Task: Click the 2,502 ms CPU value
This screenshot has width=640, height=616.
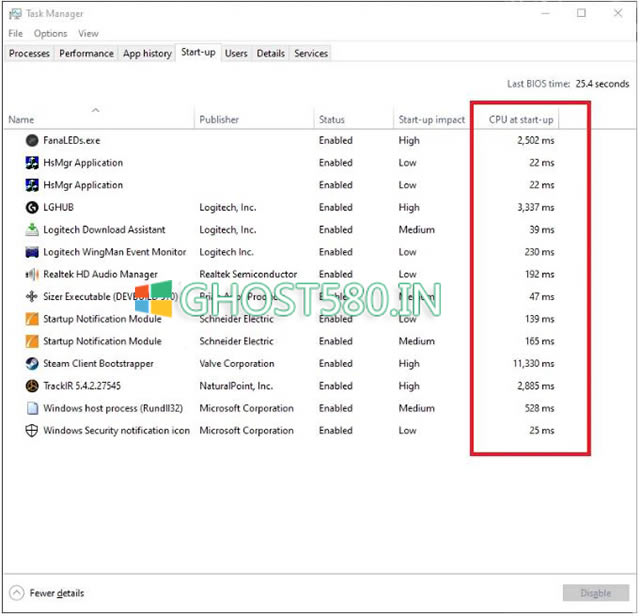Action: [x=536, y=141]
